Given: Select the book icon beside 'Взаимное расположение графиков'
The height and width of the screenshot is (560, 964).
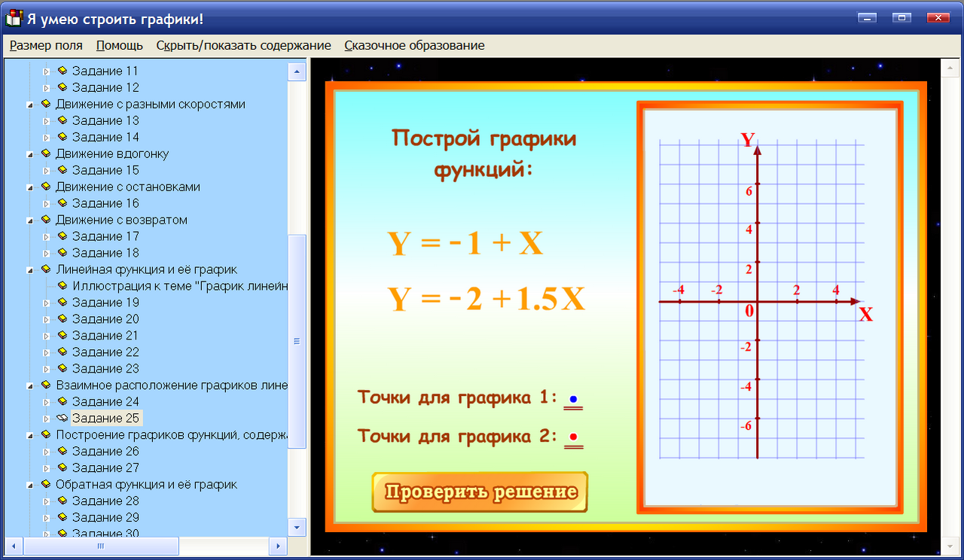Looking at the screenshot, I should (x=46, y=385).
